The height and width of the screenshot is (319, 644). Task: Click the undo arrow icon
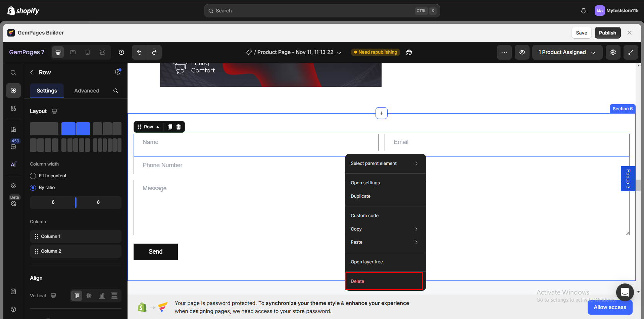click(x=139, y=52)
